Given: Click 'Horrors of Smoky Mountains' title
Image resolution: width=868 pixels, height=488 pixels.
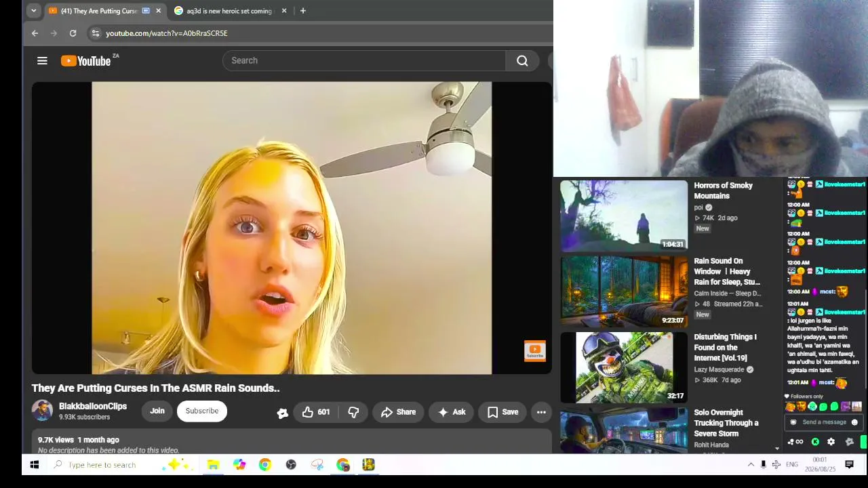Looking at the screenshot, I should coord(723,190).
